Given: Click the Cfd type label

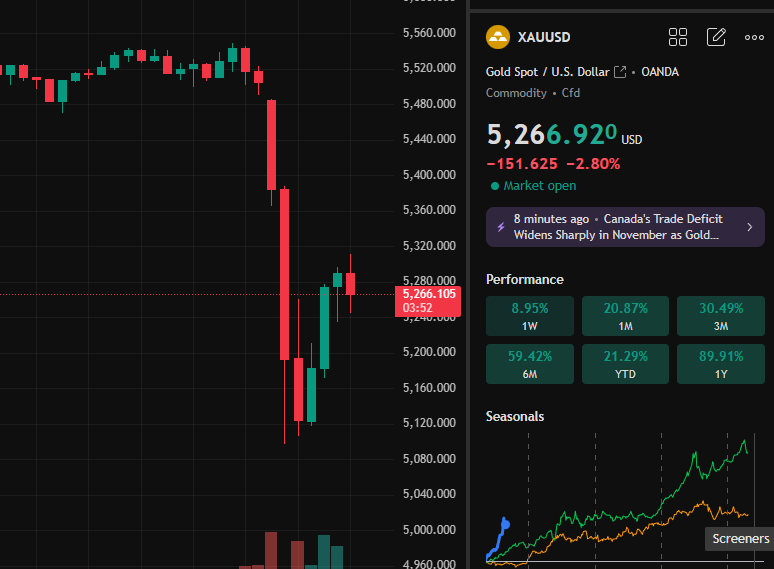Looking at the screenshot, I should pos(571,93).
